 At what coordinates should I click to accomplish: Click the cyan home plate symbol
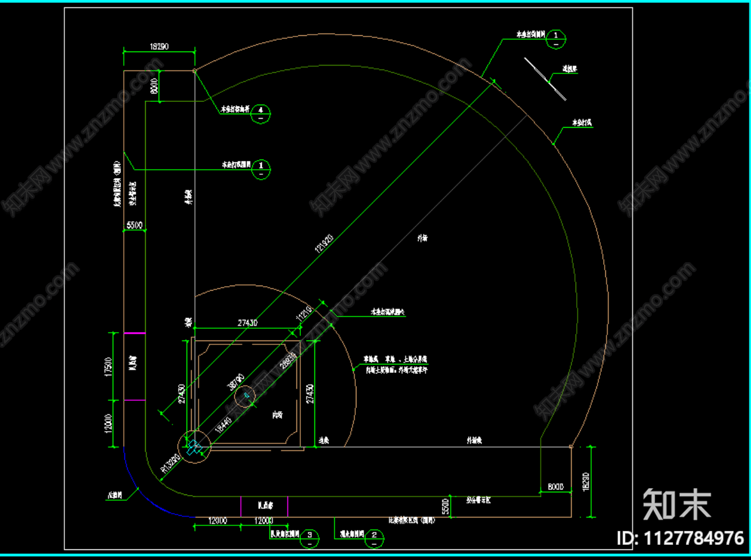[194, 447]
